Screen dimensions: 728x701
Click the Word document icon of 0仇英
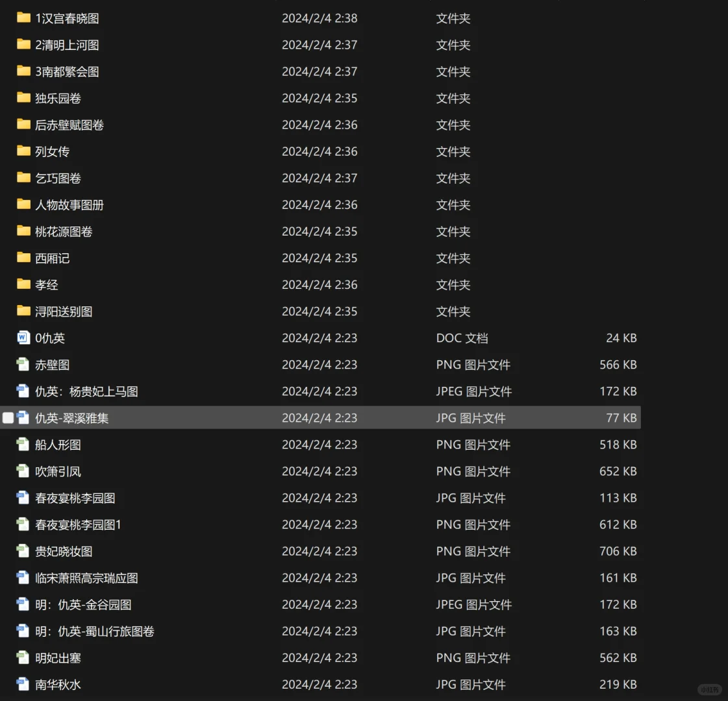(x=23, y=338)
